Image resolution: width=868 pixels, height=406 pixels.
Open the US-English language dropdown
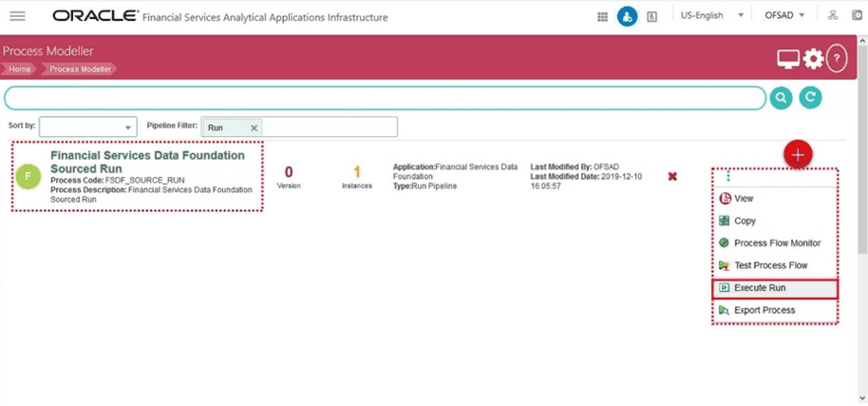(712, 15)
